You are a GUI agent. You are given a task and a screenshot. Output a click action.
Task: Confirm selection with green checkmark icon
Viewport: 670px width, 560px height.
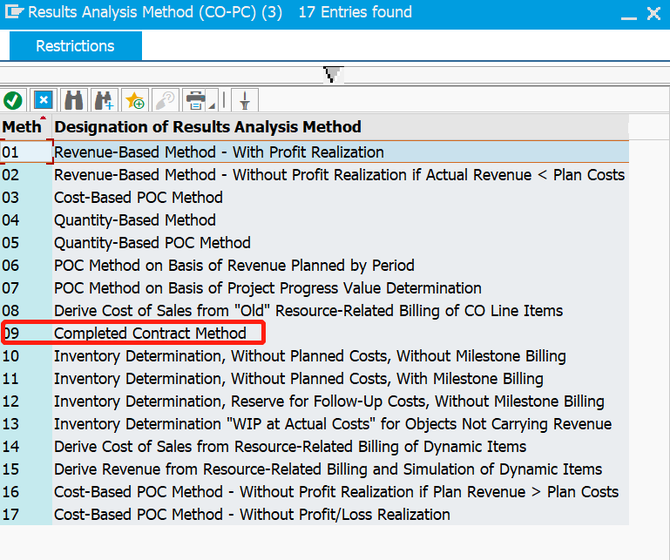[x=13, y=101]
